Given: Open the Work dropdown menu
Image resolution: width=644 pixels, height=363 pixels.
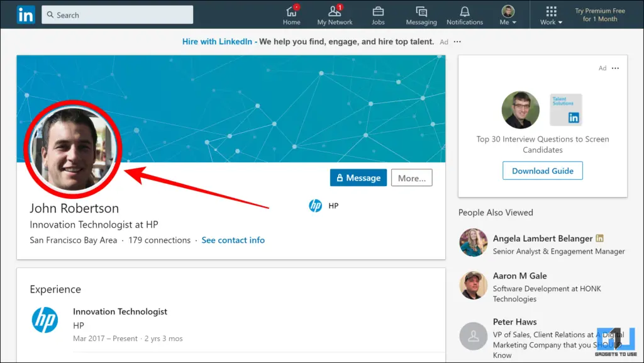Looking at the screenshot, I should 550,14.
